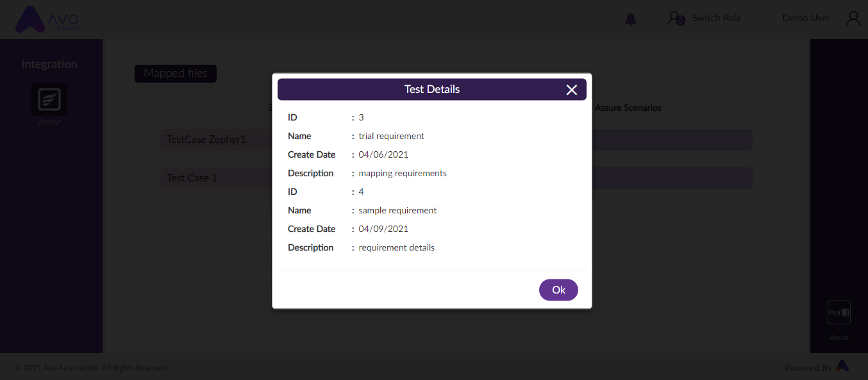Open the Prof Assist icon
The image size is (868, 380).
click(x=839, y=313)
